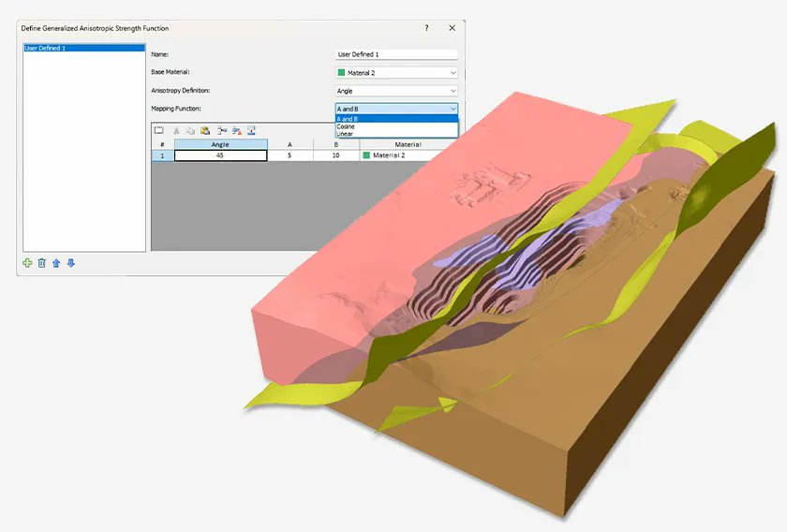The width and height of the screenshot is (787, 532).
Task: Click the B column header
Action: click(335, 144)
